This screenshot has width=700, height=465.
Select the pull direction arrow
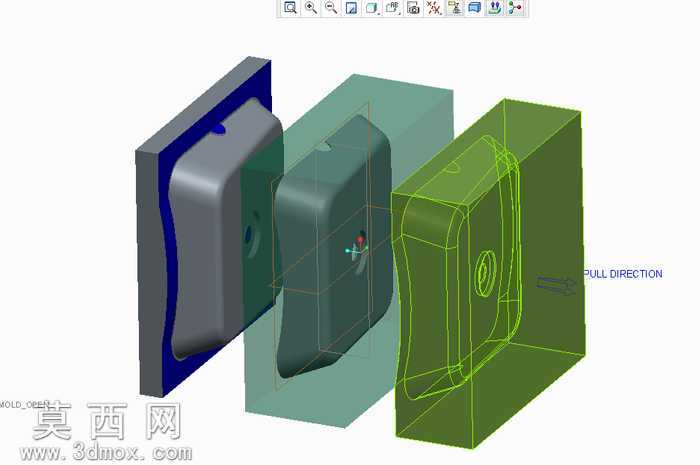click(x=556, y=286)
